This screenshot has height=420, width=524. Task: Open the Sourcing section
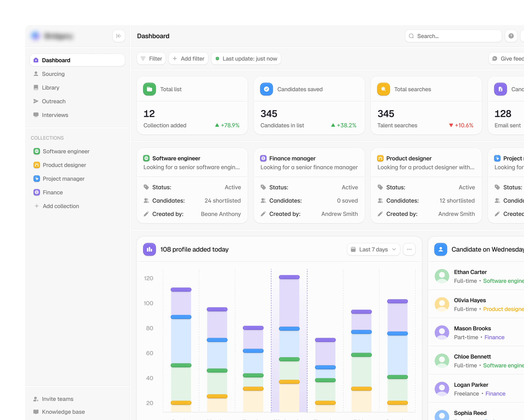pyautogui.click(x=77, y=74)
